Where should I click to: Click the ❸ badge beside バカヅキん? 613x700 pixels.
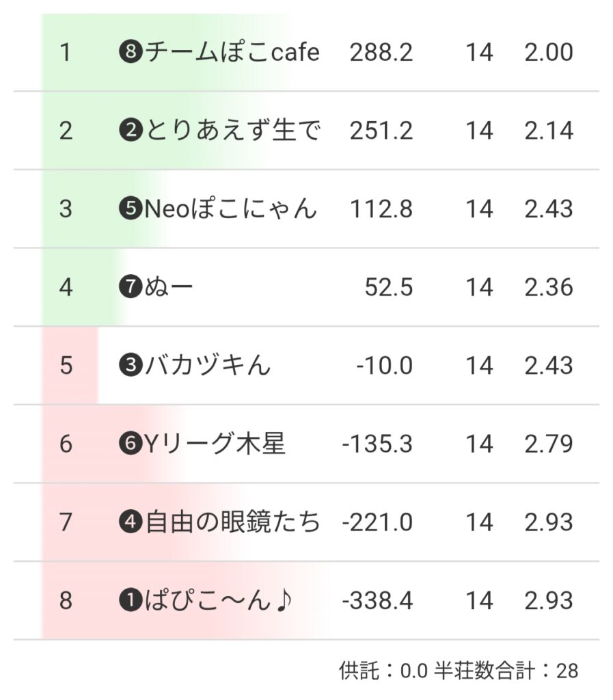130,366
